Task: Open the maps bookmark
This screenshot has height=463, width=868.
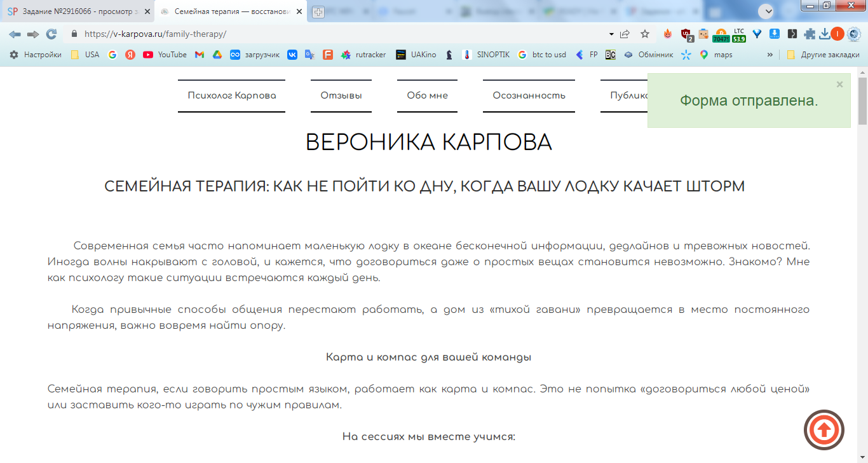Action: click(715, 55)
